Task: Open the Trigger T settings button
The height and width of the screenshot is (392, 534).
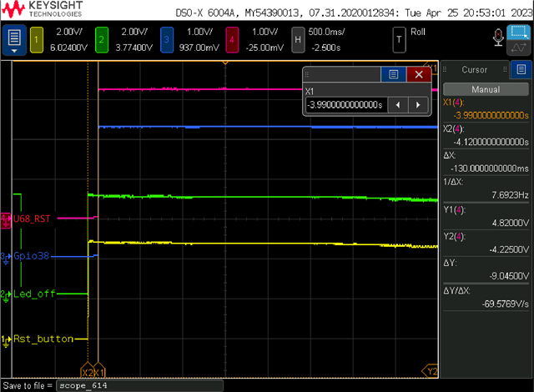Action: (x=399, y=40)
